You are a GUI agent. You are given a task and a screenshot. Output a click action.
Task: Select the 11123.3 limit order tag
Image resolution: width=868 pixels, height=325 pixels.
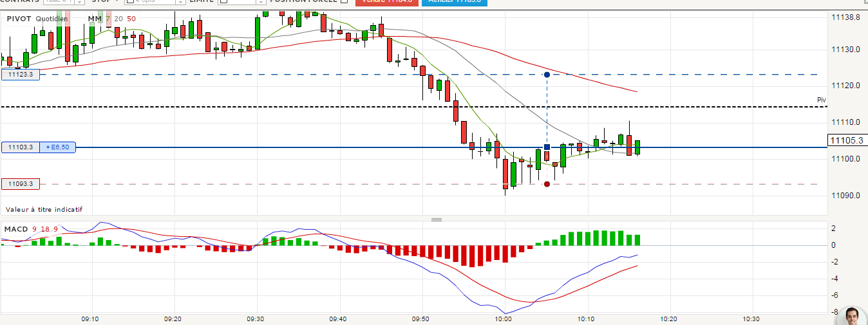click(x=21, y=75)
